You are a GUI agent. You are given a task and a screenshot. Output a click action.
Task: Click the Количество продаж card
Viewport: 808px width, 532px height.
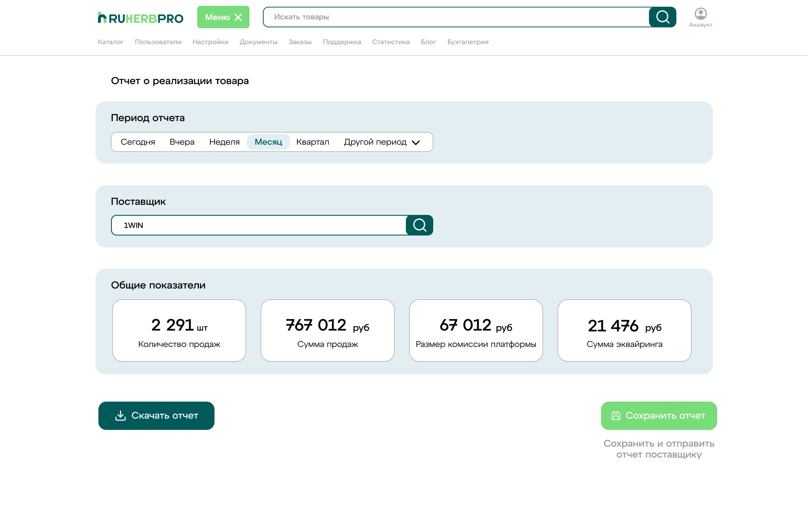coord(179,331)
